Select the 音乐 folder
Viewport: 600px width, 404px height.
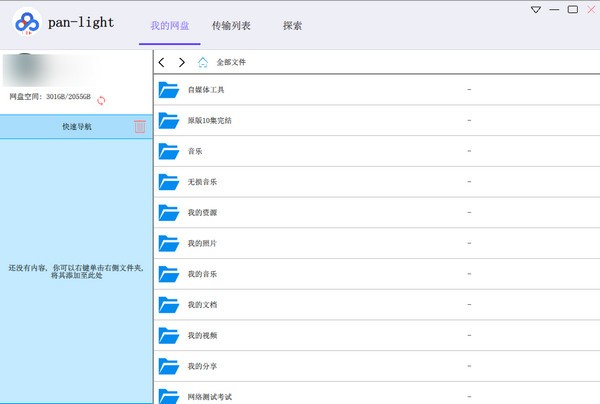click(x=195, y=151)
